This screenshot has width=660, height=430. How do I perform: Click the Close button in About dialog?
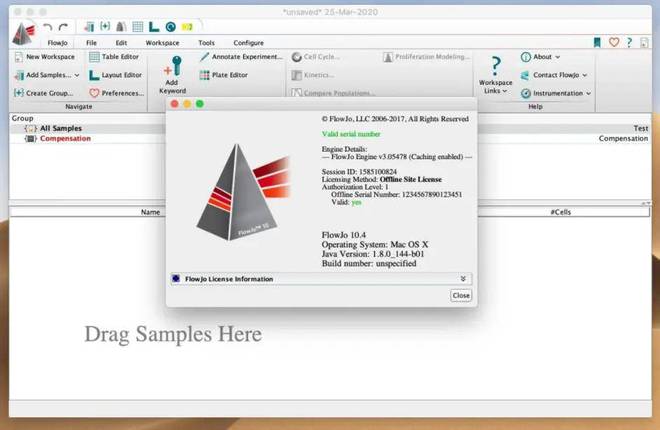click(x=460, y=296)
